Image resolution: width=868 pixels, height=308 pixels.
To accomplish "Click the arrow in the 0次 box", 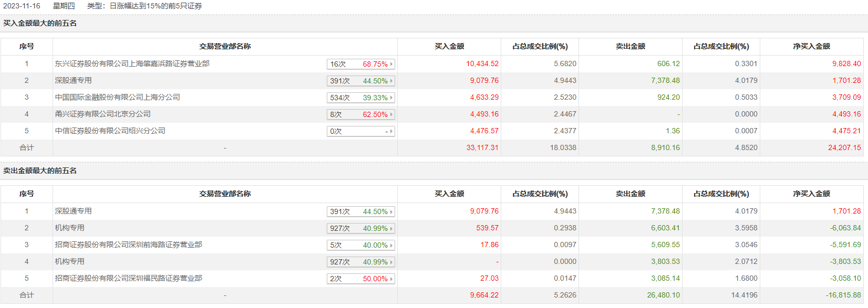I will [391, 131].
